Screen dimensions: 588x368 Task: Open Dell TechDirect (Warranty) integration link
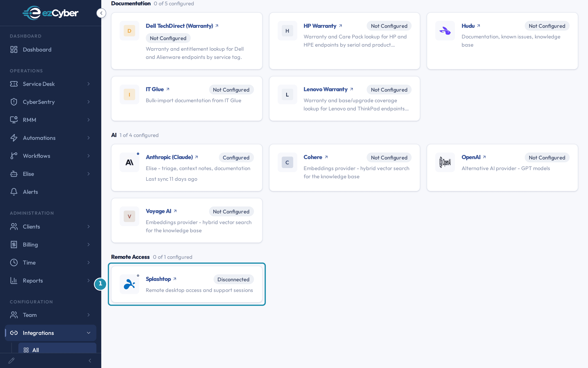tap(182, 26)
